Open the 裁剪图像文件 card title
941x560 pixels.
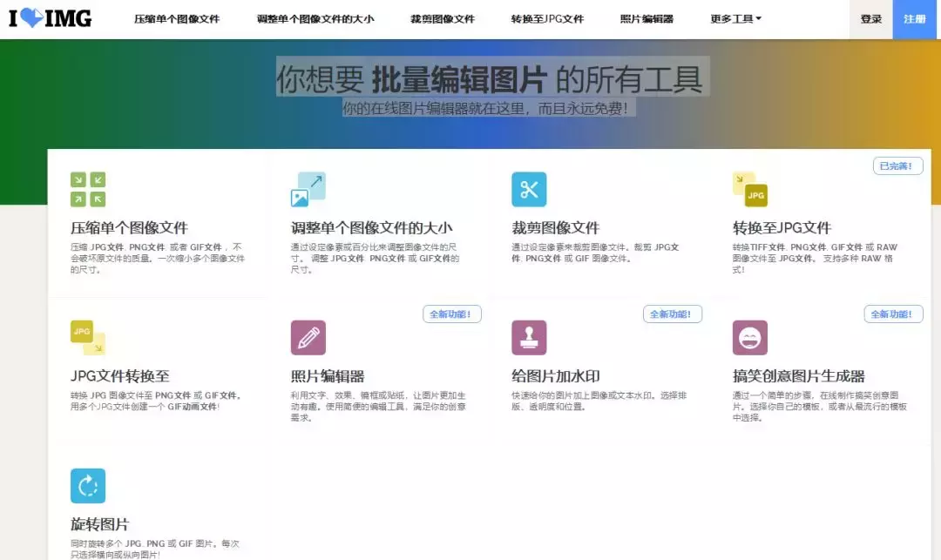(555, 228)
